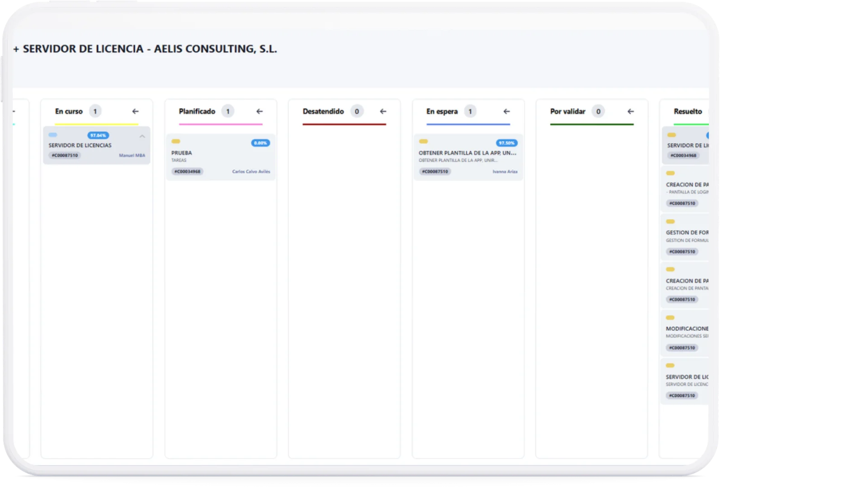Collapse the En curso column with its arrow icon

(x=136, y=111)
